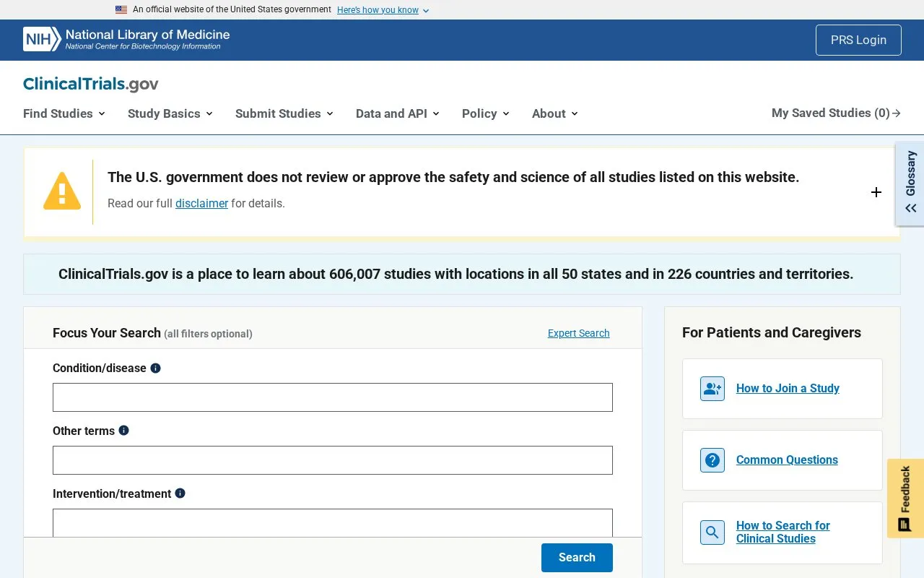Image resolution: width=924 pixels, height=578 pixels.
Task: Expand the disclaimer with the plus icon
Action: (x=876, y=192)
